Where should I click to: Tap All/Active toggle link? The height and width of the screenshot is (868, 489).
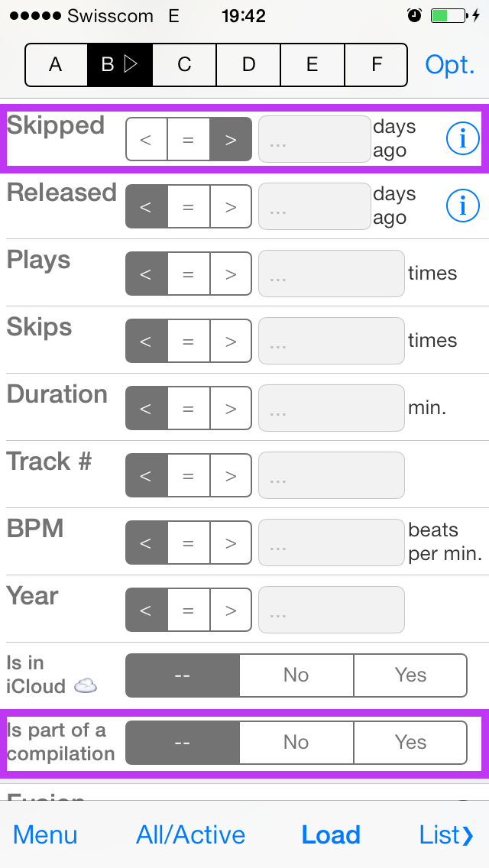click(x=190, y=835)
